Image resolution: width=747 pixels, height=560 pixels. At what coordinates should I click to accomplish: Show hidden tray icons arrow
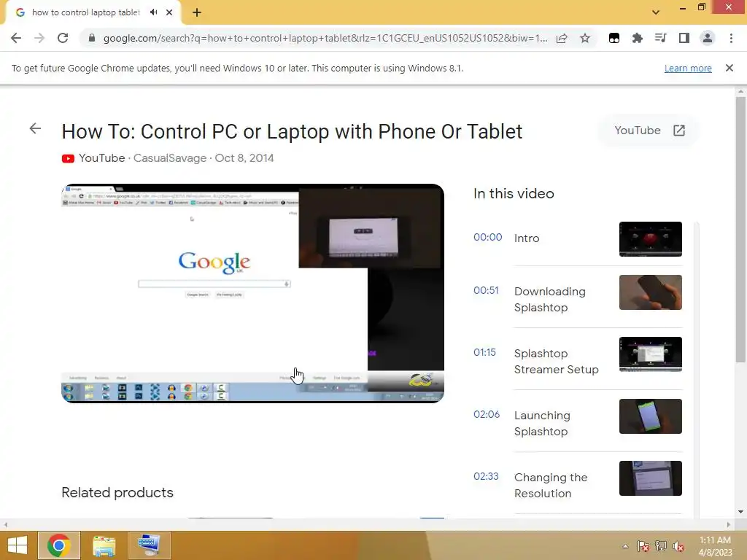[x=625, y=546]
